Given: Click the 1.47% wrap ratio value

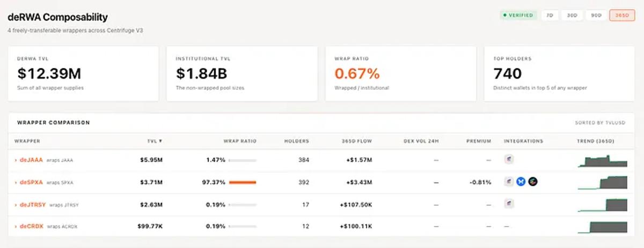Looking at the screenshot, I should pyautogui.click(x=216, y=160).
